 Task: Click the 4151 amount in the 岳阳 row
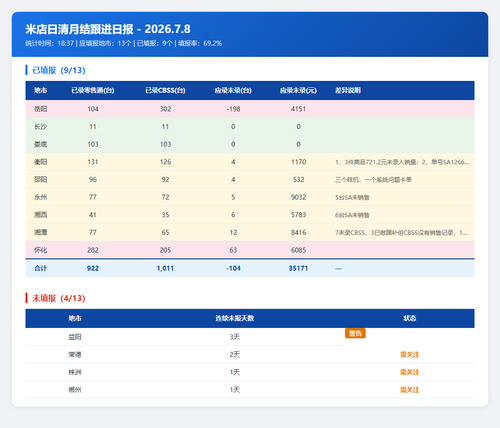[298, 109]
